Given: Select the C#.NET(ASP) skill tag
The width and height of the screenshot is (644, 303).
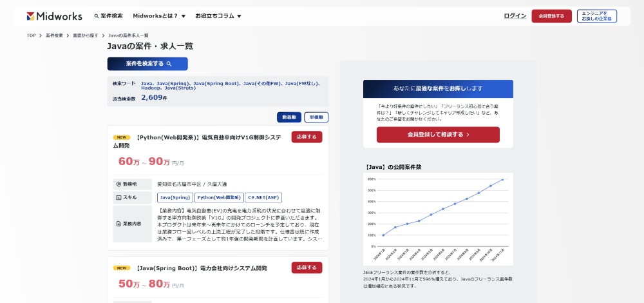Looking at the screenshot, I should pos(263,197).
